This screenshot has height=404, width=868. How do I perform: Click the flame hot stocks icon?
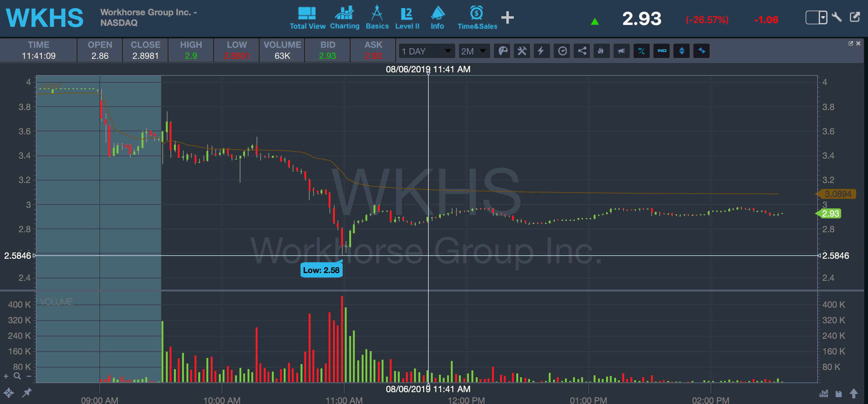[x=601, y=51]
